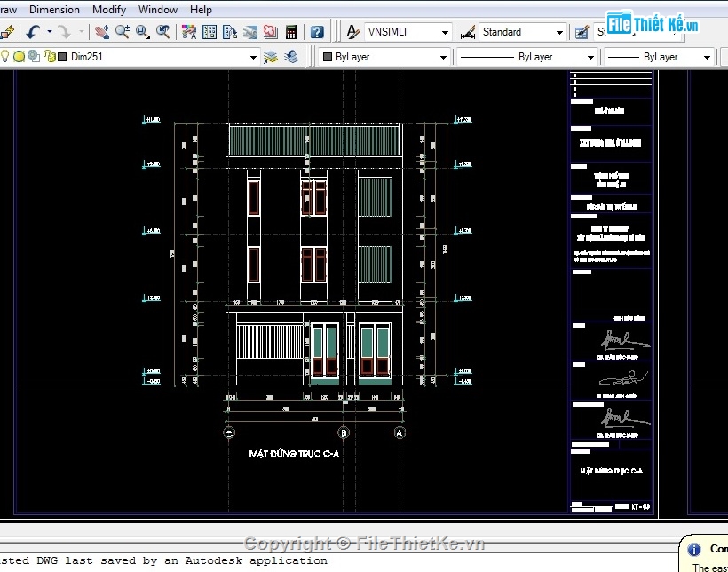The width and height of the screenshot is (728, 572).
Task: Click the Dim251 layer color swatch
Action: pyautogui.click(x=62, y=57)
